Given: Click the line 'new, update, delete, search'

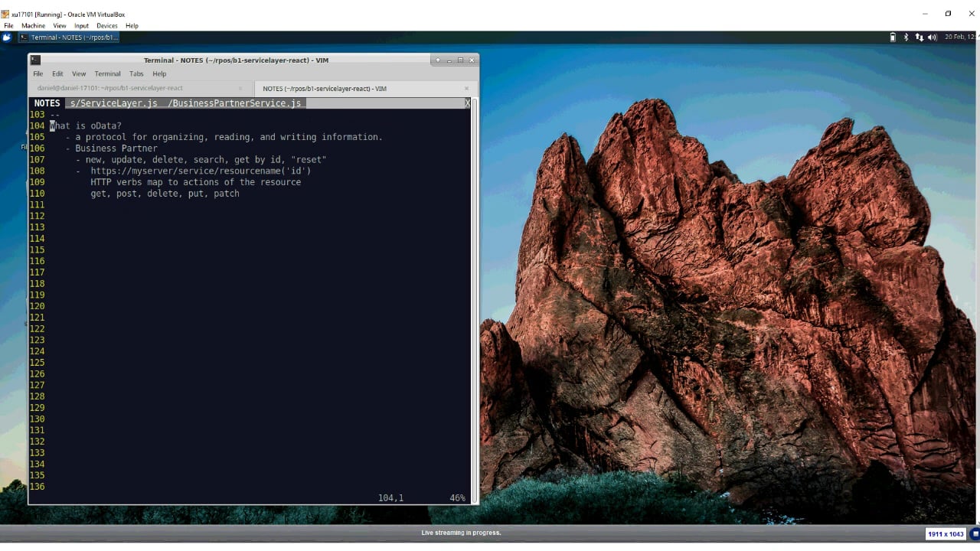Looking at the screenshot, I should point(201,160).
